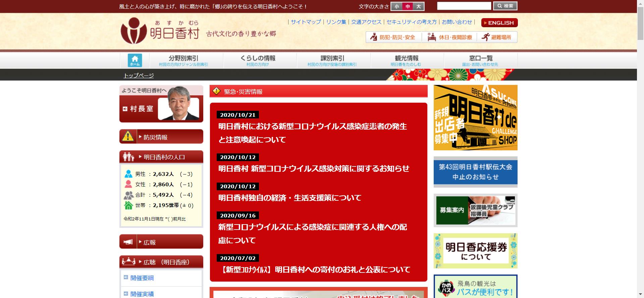Click the small arrow icon beside 開催実績
Image resolution: width=644 pixels, height=298 pixels.
click(126, 294)
